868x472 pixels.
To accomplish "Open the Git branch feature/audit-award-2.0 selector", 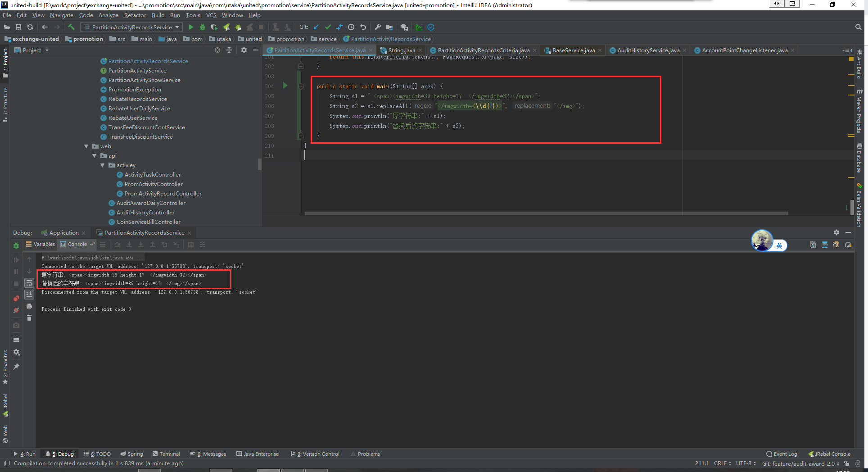I will (x=800, y=463).
